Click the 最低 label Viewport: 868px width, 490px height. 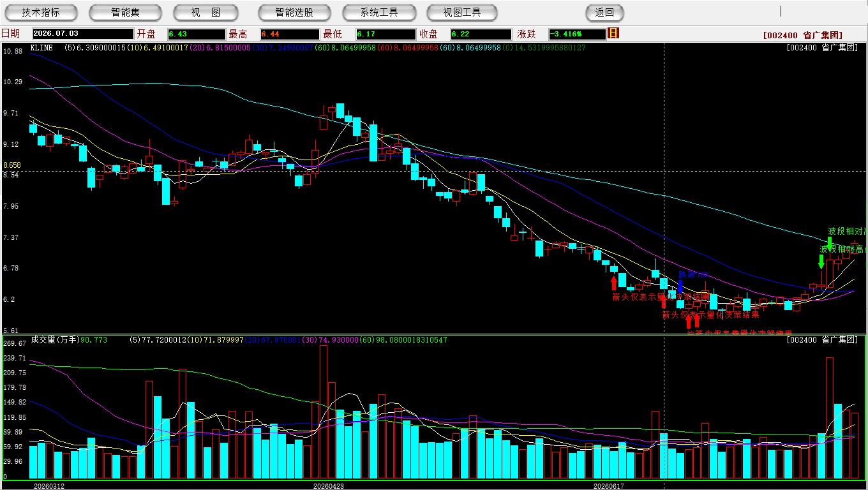click(x=333, y=34)
